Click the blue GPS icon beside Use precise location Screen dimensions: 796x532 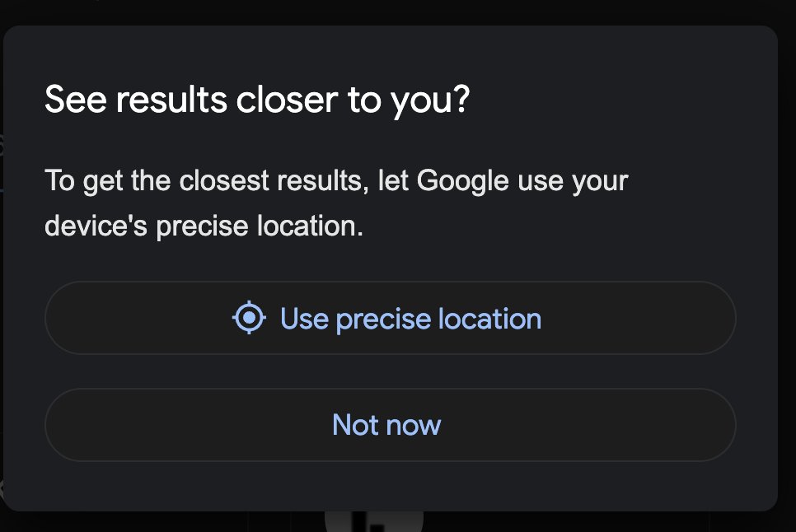tap(249, 318)
